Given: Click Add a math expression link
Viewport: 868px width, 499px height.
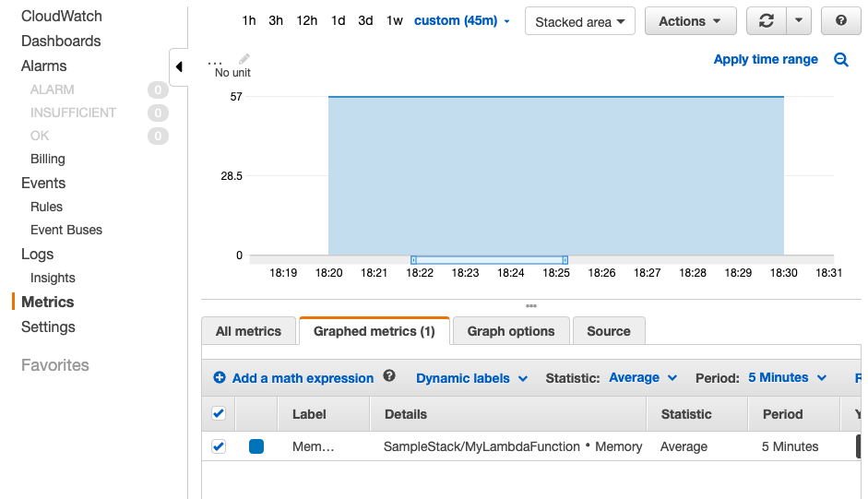Looking at the screenshot, I should 303,378.
